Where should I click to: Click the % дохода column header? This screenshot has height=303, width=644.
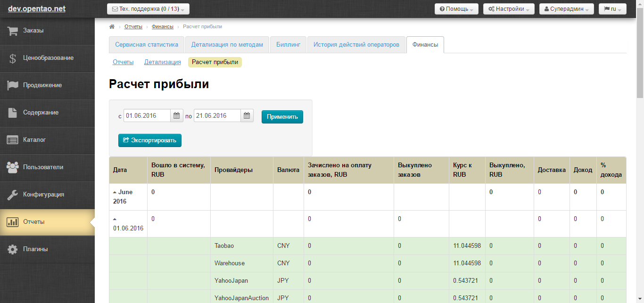611,170
